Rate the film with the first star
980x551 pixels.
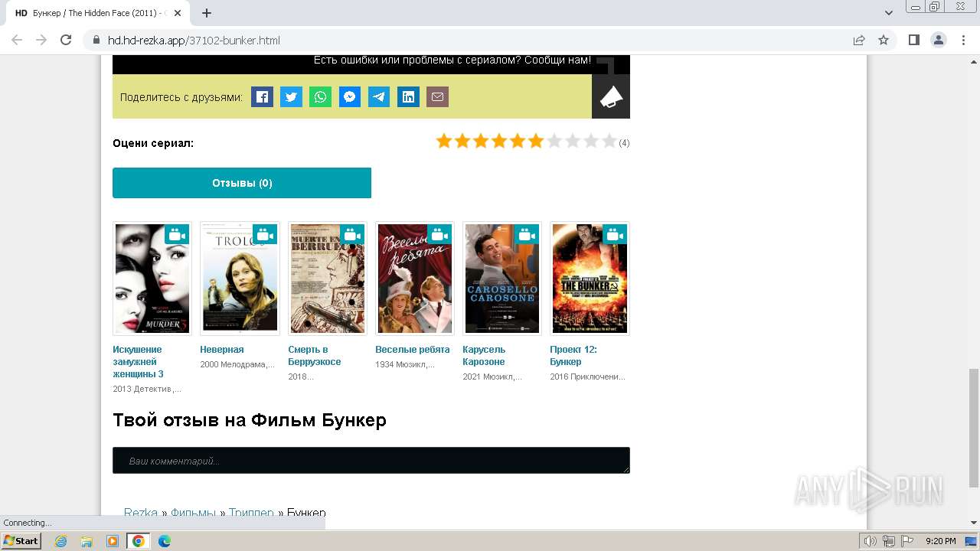[444, 141]
